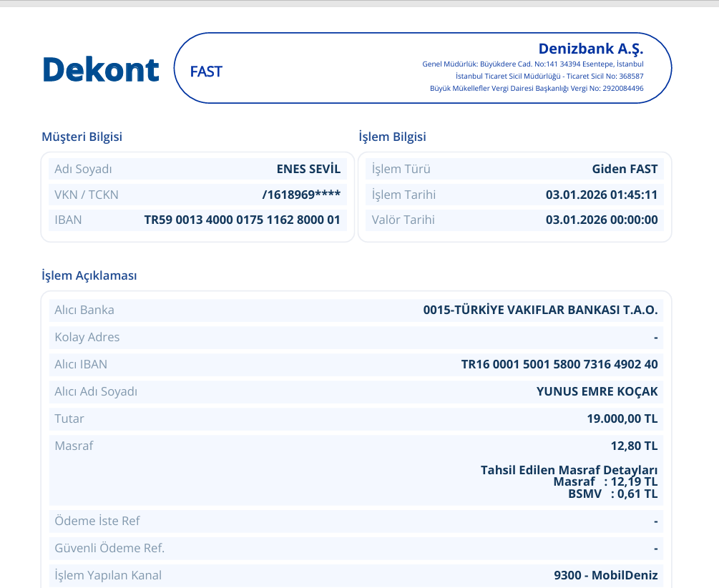Select sender IBAN TR59 0013 4000 0175 1162 8000 01

242,220
